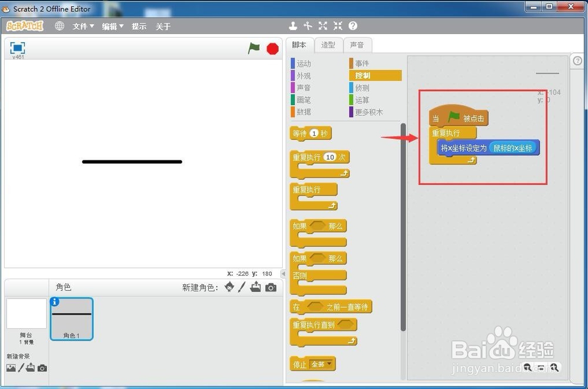This screenshot has width=588, height=389.
Task: Select the 控制 block category
Action: tap(375, 75)
